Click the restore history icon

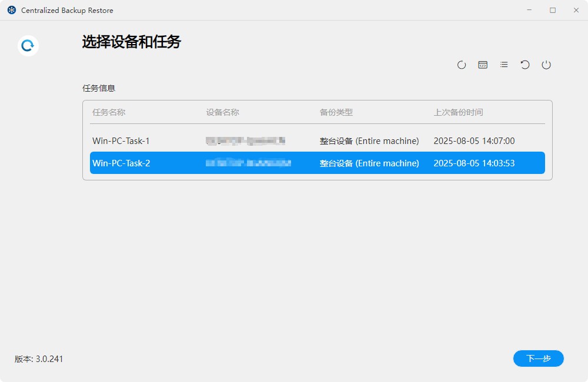point(525,65)
